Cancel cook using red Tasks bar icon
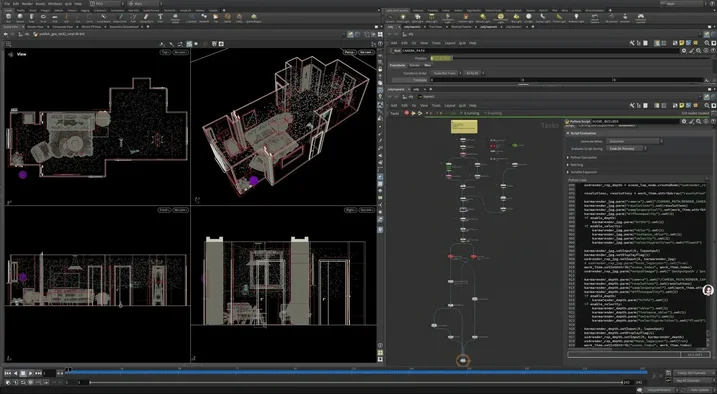The width and height of the screenshot is (717, 394). 407,113
